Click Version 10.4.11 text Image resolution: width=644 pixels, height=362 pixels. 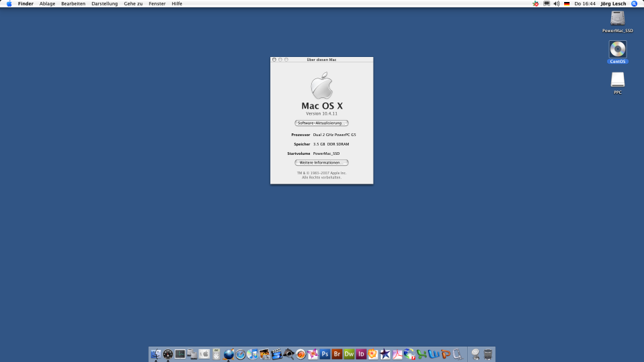(x=321, y=114)
